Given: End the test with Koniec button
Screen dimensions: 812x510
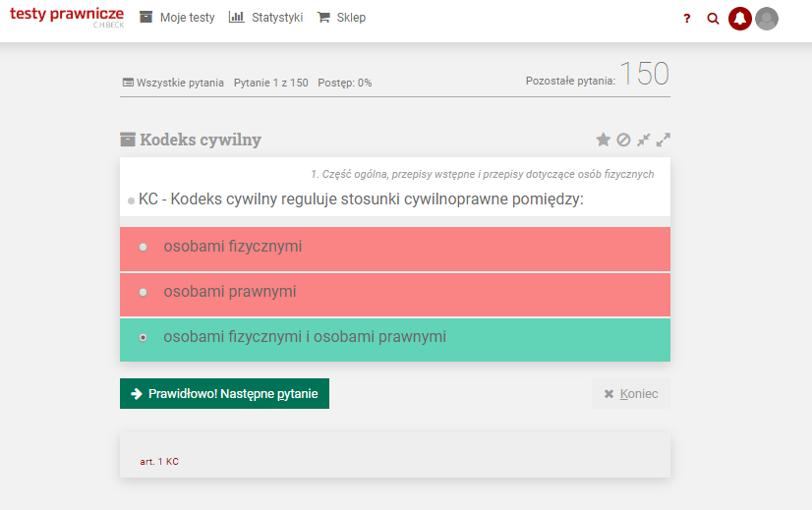Looking at the screenshot, I should pyautogui.click(x=631, y=394).
